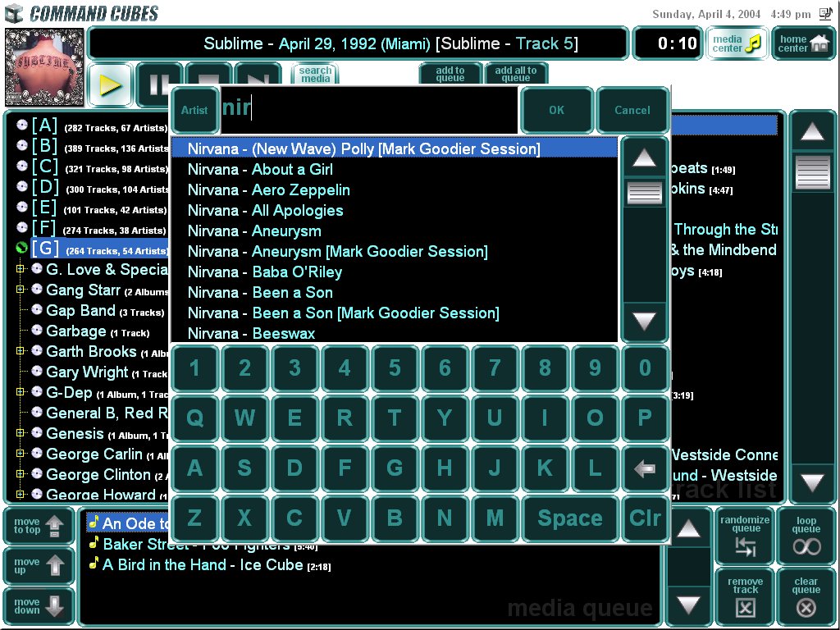Click the search text input field
The height and width of the screenshot is (630, 840).
click(369, 110)
